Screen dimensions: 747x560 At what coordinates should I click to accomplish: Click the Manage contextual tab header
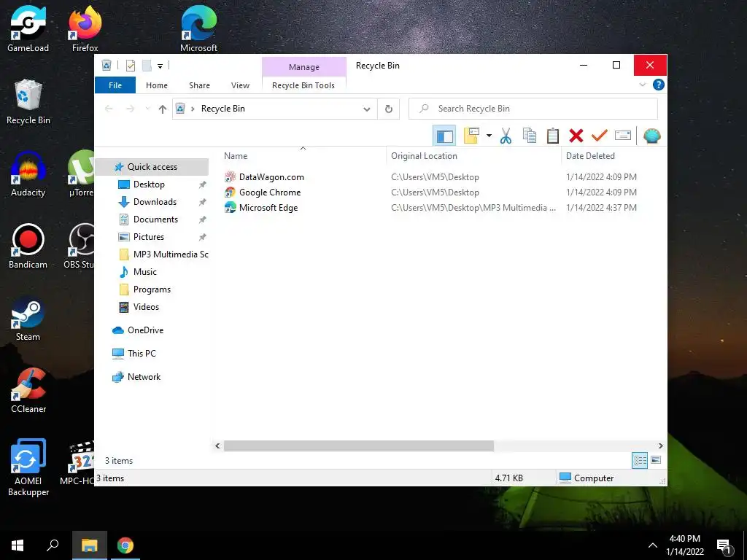304,67
